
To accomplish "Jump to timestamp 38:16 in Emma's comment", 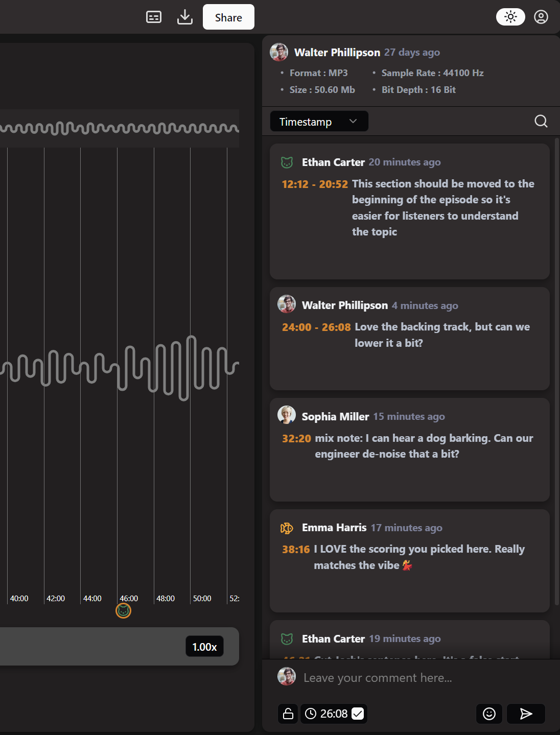I will pyautogui.click(x=296, y=549).
